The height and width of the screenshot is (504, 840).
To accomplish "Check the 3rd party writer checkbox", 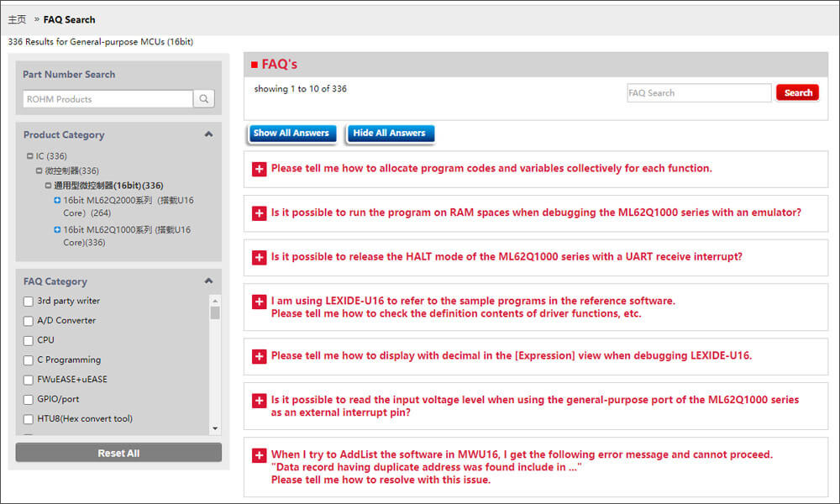I will coord(29,302).
